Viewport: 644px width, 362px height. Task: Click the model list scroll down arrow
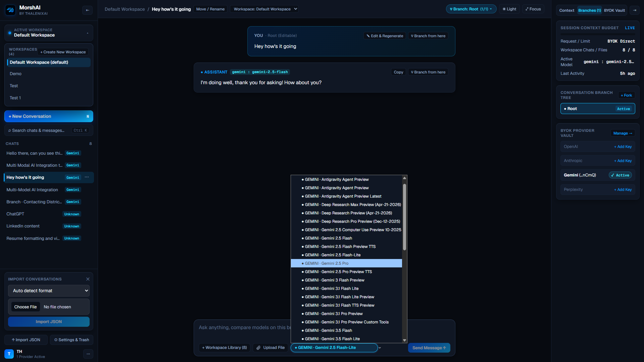pyautogui.click(x=404, y=340)
